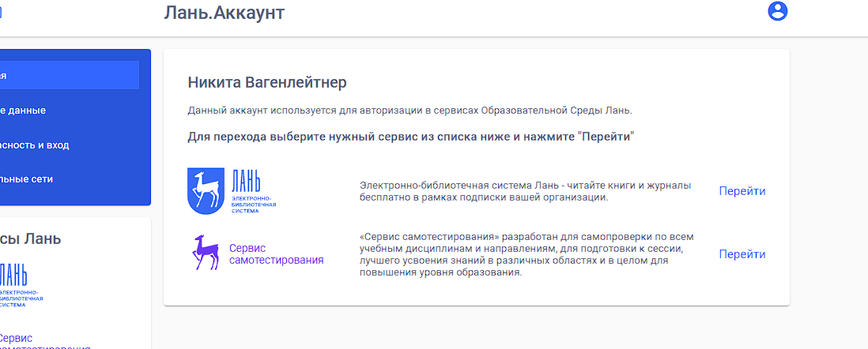Open the sidebar item ending in 'данные'
This screenshot has height=349, width=868.
[x=23, y=110]
